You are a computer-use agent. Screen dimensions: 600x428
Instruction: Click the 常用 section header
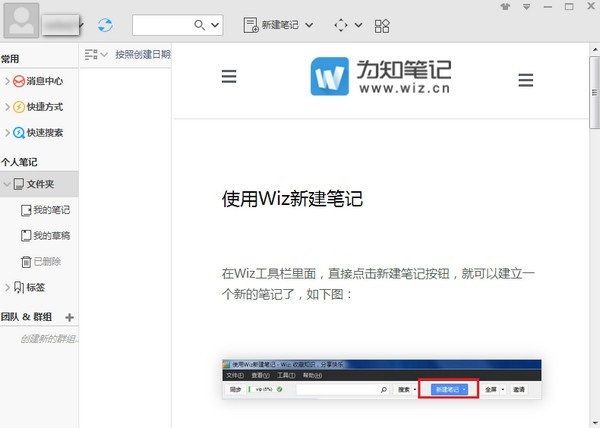[x=10, y=59]
